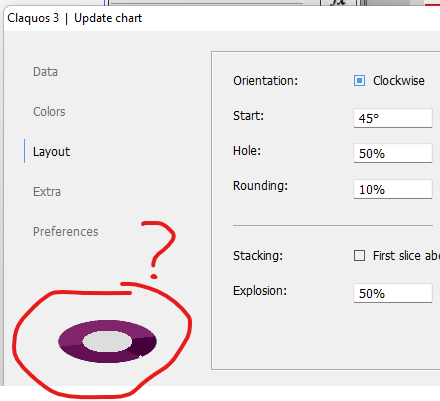Focus the Explosion percentage field
This screenshot has height=401, width=440.
393,293
